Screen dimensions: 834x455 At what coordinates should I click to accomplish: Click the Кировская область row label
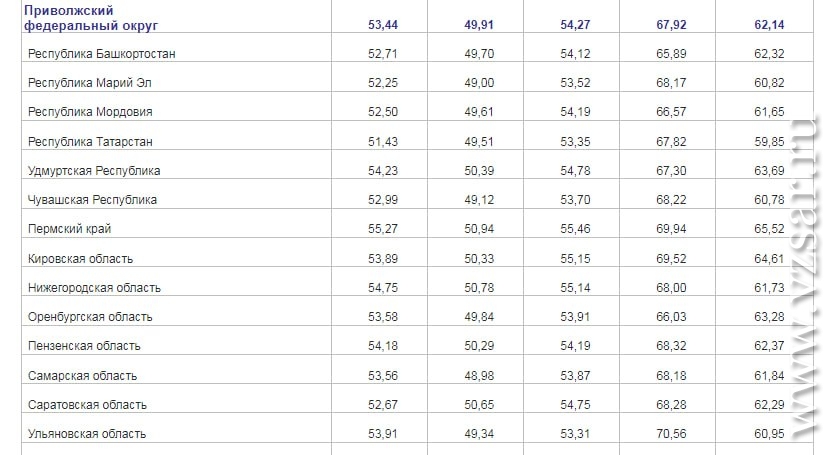click(x=80, y=259)
